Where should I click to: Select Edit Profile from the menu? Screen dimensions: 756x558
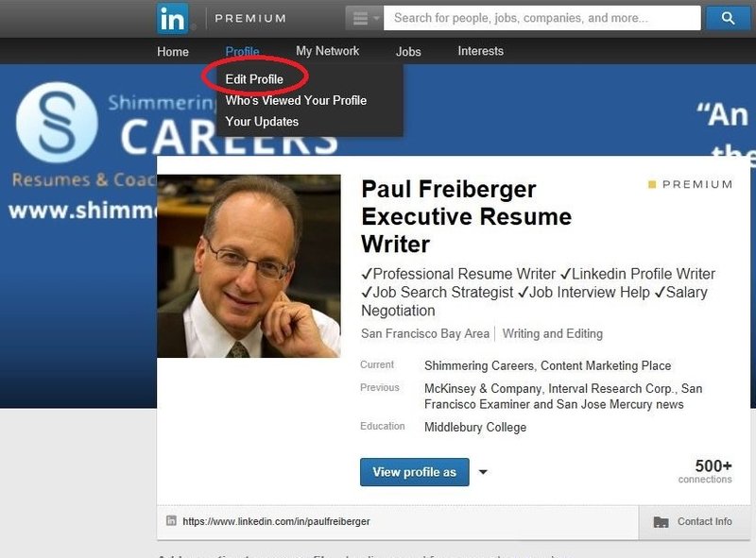(x=254, y=79)
